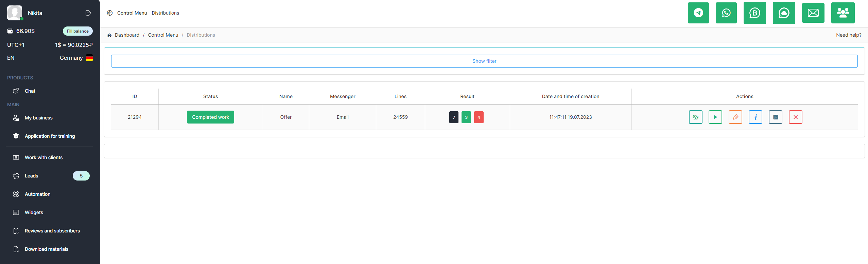Screen dimensions: 868x264
Task: Select Automation from the sidebar menu
Action: click(x=37, y=194)
